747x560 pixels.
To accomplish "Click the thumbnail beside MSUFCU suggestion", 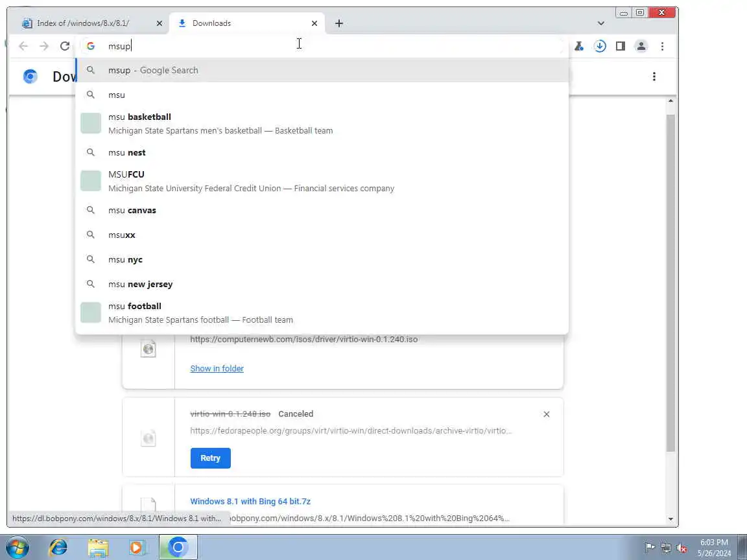I will coord(91,181).
